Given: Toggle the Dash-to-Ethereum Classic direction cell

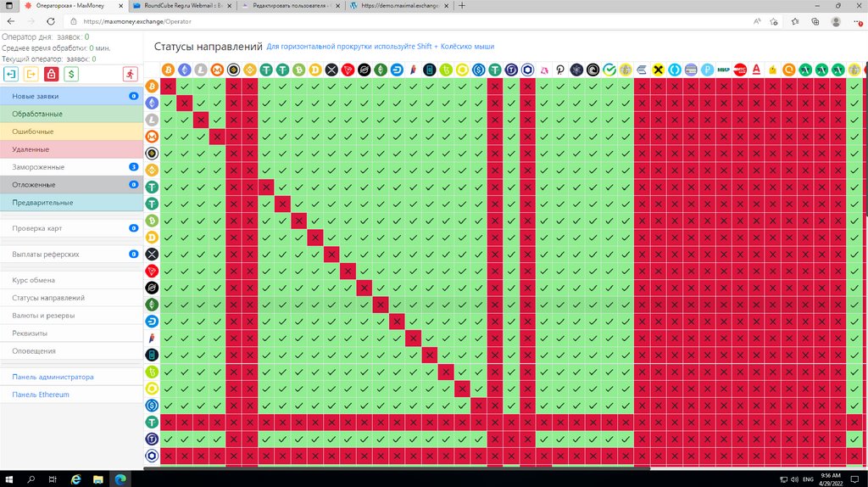Looking at the screenshot, I should coord(381,322).
